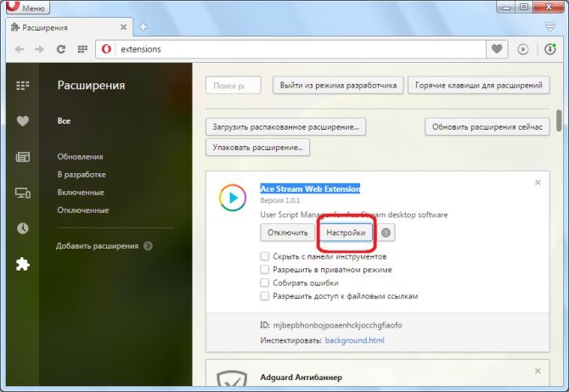
Task: Click the extensions search field
Action: (x=233, y=86)
